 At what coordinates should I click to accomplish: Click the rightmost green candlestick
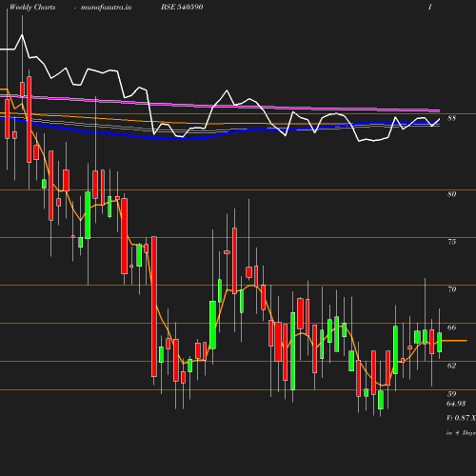(440, 343)
